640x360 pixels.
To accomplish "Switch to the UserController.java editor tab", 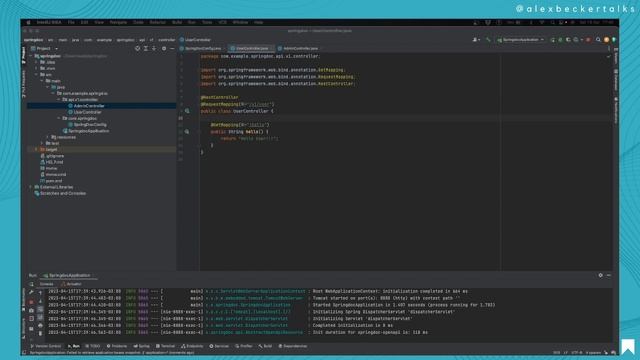I will point(251,48).
